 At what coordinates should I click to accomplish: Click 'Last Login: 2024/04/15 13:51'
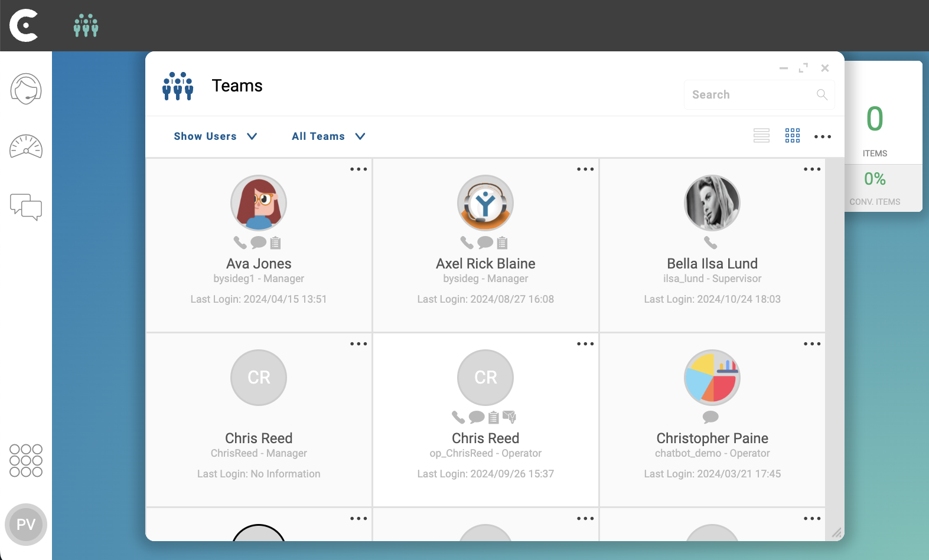pyautogui.click(x=259, y=299)
